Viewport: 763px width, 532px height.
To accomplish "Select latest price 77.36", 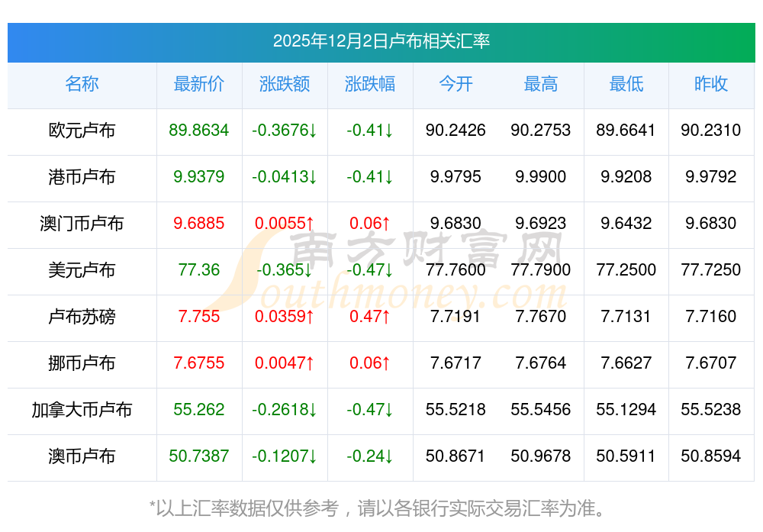I will pyautogui.click(x=199, y=269).
